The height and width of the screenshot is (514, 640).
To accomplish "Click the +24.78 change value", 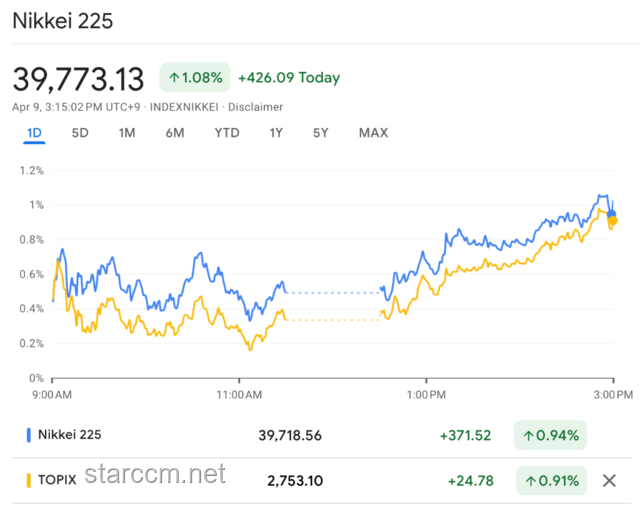I will (471, 481).
